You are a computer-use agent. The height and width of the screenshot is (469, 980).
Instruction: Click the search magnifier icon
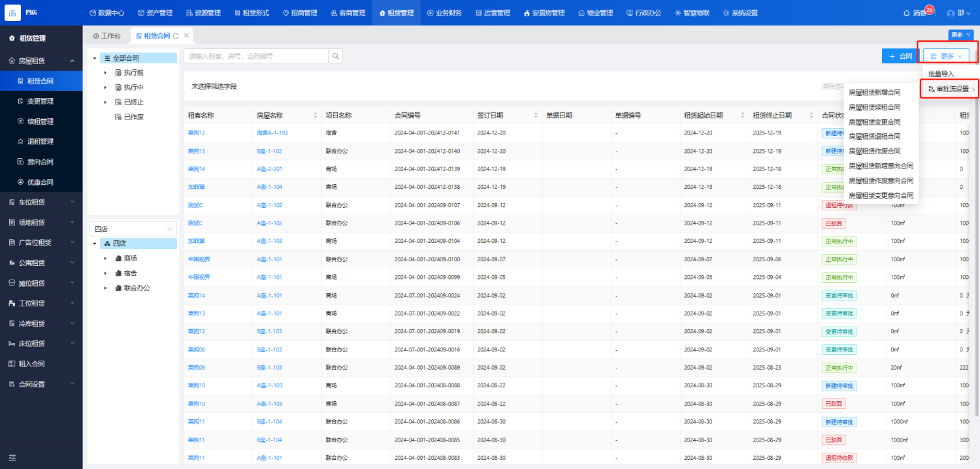pyautogui.click(x=336, y=56)
